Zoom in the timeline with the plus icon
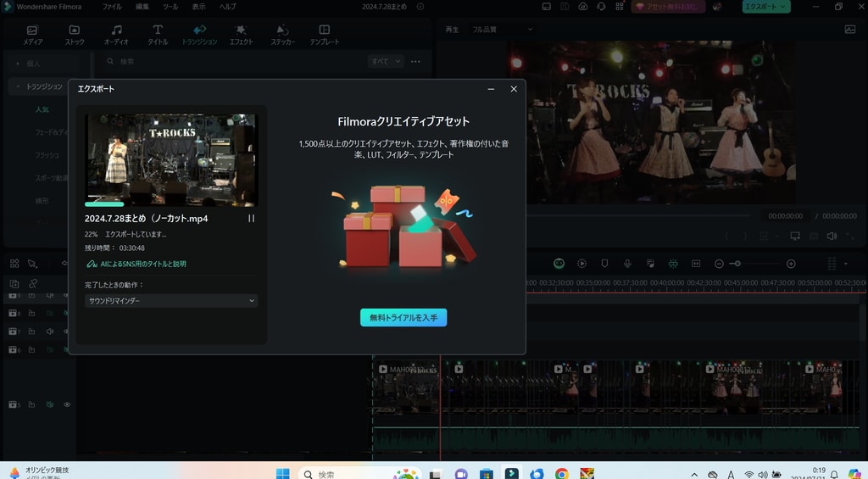The image size is (868, 479). 791,264
